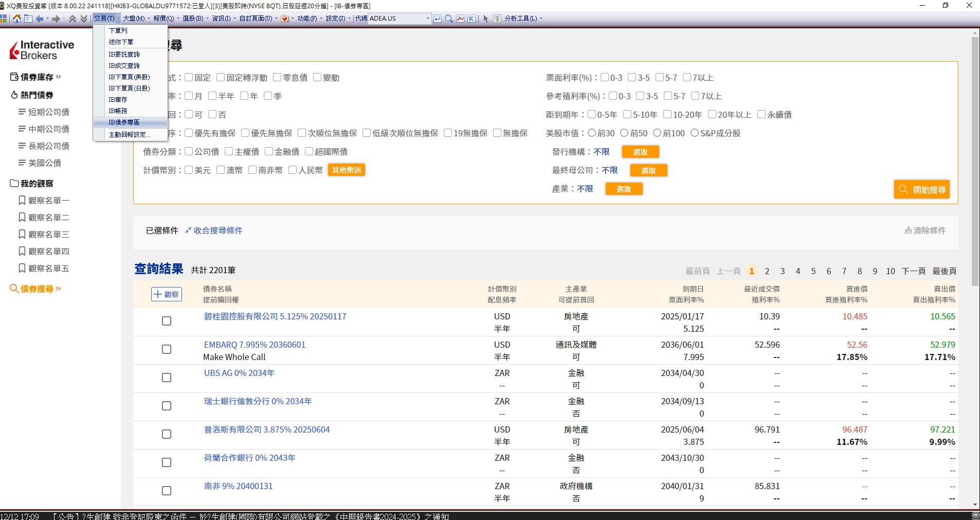980x520 pixels.
Task: Click the dollar sign icon in toolbar
Action: click(497, 19)
